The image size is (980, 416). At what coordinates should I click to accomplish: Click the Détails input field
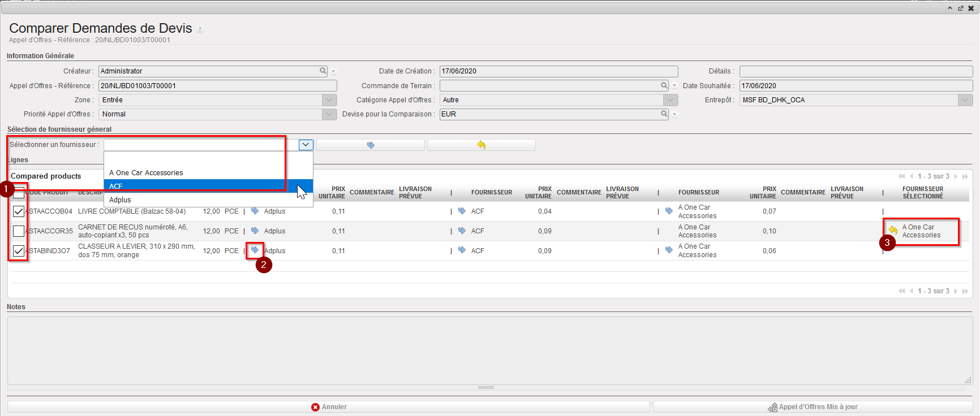click(856, 71)
